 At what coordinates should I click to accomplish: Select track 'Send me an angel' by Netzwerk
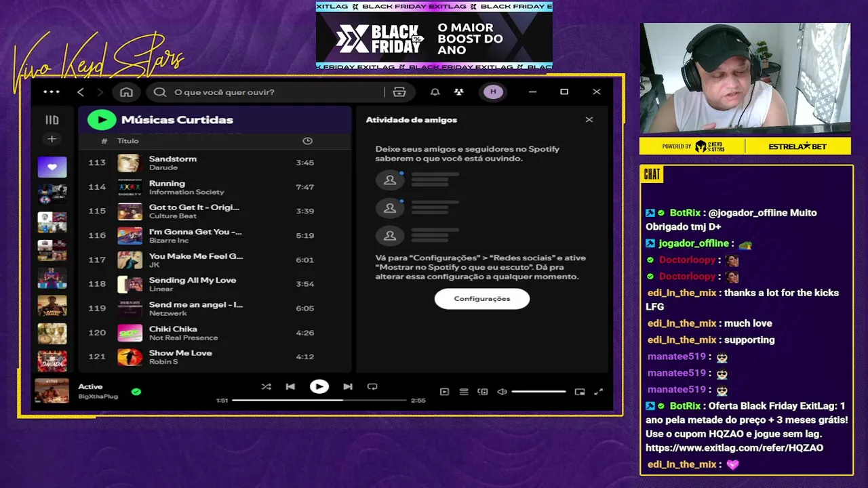point(214,308)
